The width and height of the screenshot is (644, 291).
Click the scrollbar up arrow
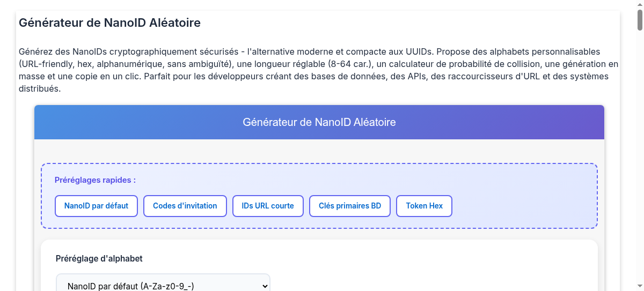(x=640, y=4)
